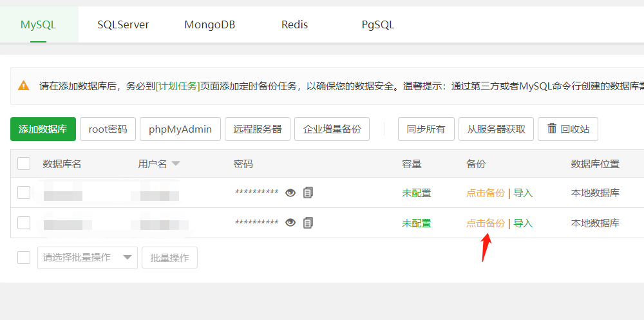
Task: Check the second database row checkbox
Action: 24,223
